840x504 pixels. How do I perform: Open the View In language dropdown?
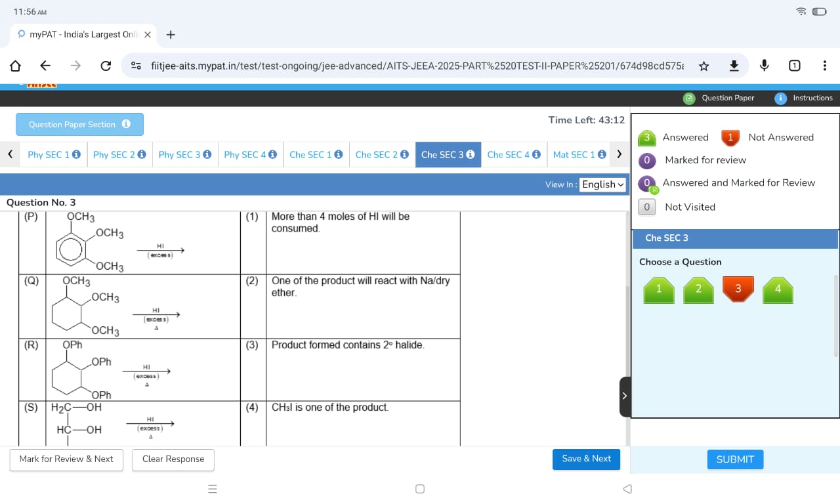[603, 184]
